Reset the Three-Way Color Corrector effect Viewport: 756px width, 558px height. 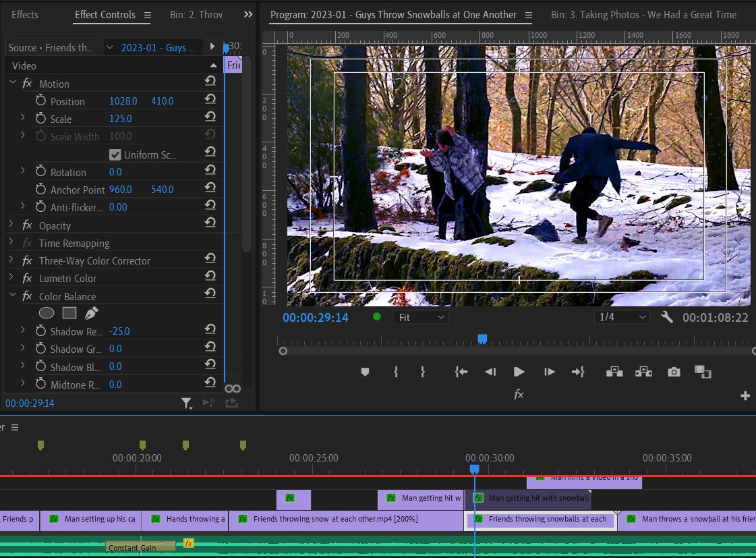click(210, 258)
